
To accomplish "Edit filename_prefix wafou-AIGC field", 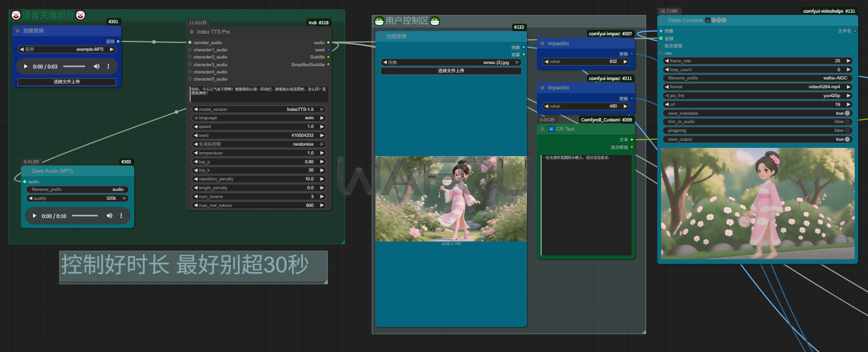I will click(758, 78).
